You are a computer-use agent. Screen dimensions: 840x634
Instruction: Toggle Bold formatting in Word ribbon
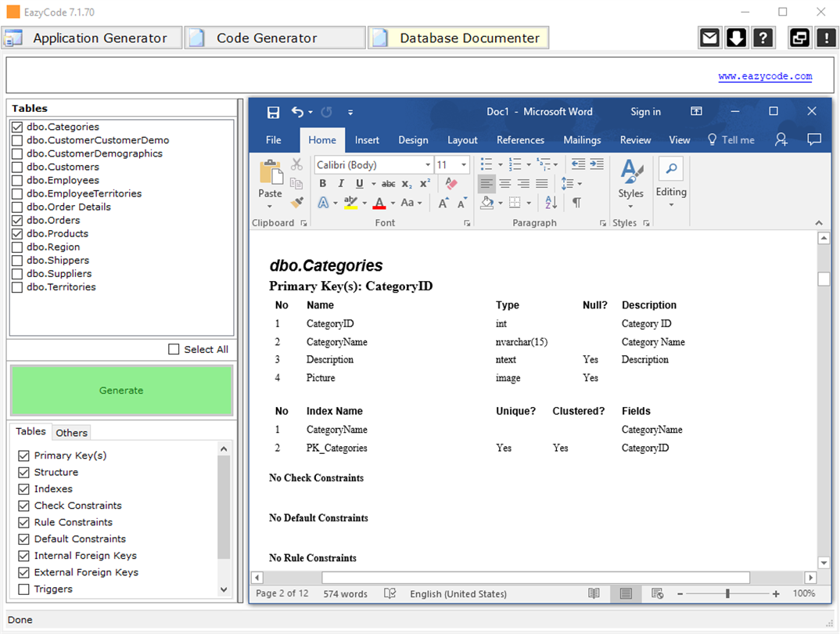323,184
